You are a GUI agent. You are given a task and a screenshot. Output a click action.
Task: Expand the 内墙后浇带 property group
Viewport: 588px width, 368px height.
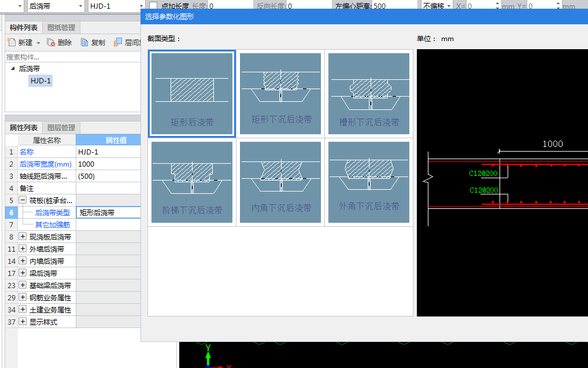pos(23,261)
